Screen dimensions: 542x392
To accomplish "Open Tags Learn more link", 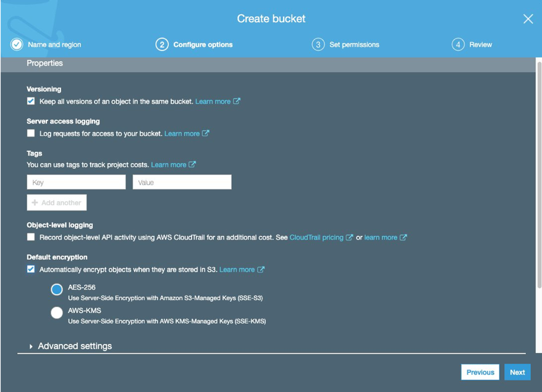I will click(169, 165).
